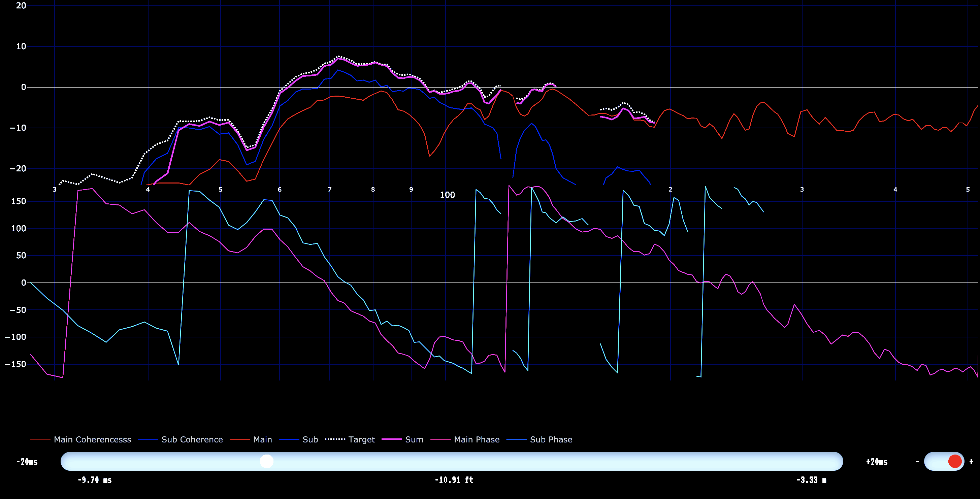This screenshot has height=499, width=980.
Task: Click the red polarity toggle knob
Action: (x=955, y=461)
